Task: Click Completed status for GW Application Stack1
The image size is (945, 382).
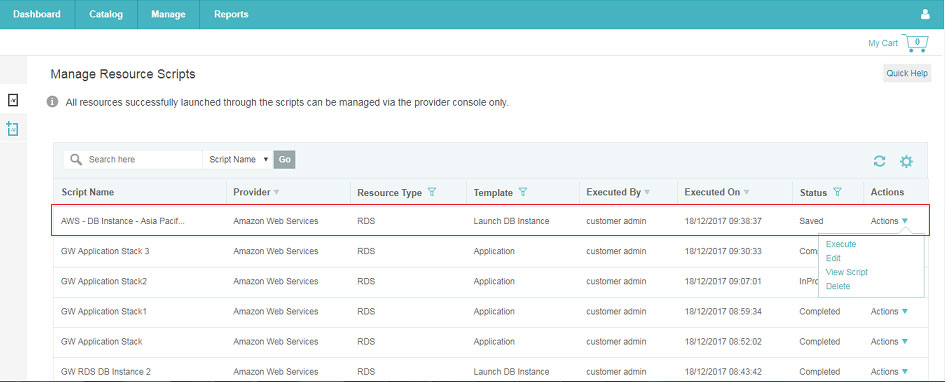Action: pyautogui.click(x=820, y=312)
